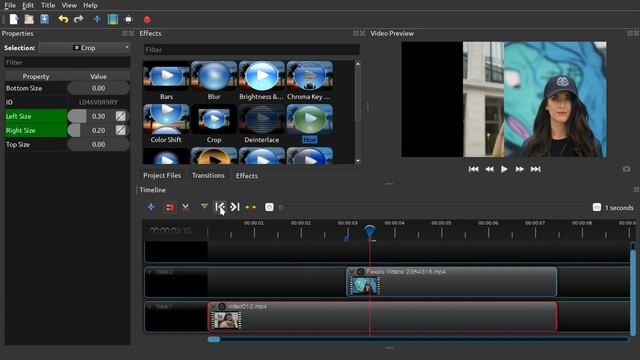This screenshot has height=360, width=640.
Task: Select the Brightness & Contrast effect
Action: [261, 80]
